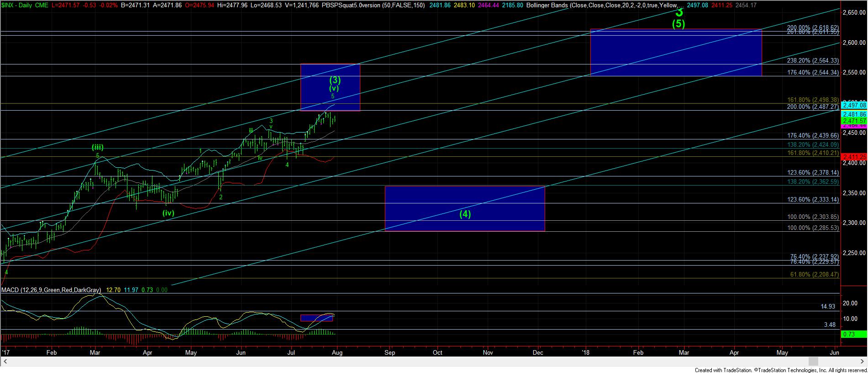Screen dimensions: 868x373
Task: Click the green 2,471.57 last price marker
Action: [853, 121]
